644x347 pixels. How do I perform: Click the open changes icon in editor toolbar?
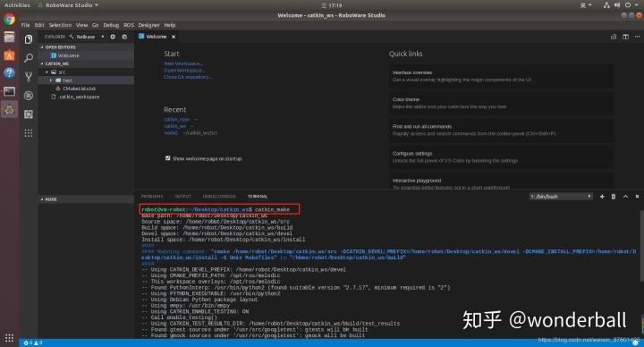pyautogui.click(x=614, y=37)
